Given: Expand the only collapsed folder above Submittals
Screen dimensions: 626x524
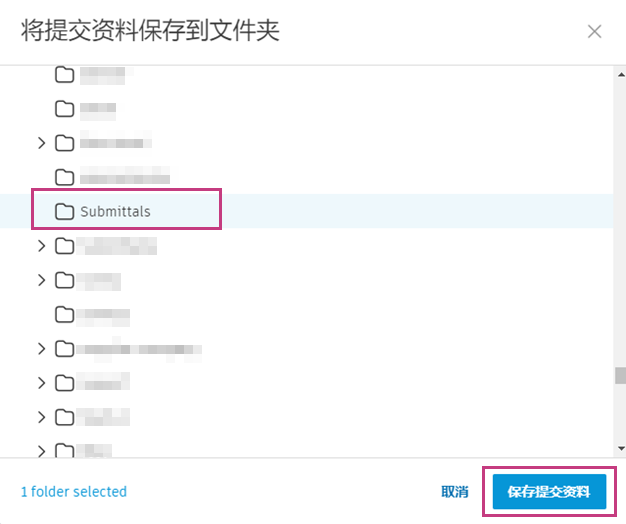Looking at the screenshot, I should click(x=41, y=142).
